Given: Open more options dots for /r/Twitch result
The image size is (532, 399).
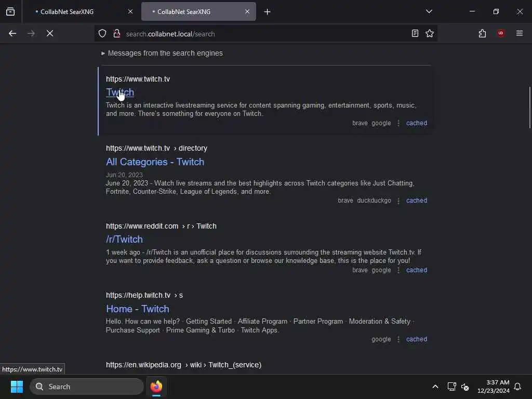Looking at the screenshot, I should point(398,270).
